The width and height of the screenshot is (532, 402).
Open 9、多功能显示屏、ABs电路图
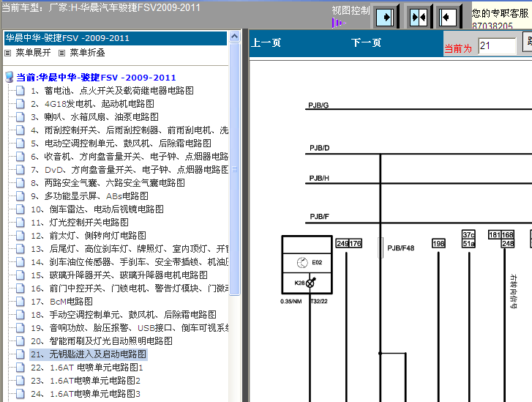(x=89, y=196)
